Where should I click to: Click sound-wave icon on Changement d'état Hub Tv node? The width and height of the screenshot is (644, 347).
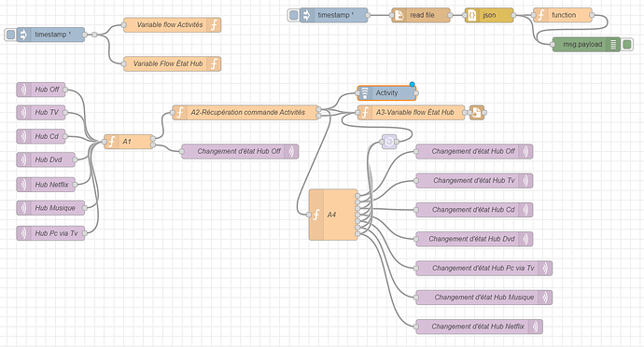[525, 181]
